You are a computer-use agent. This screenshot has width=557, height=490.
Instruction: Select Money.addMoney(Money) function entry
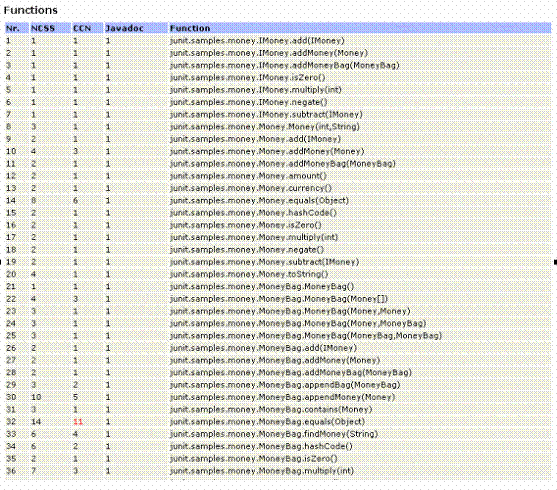pyautogui.click(x=267, y=151)
